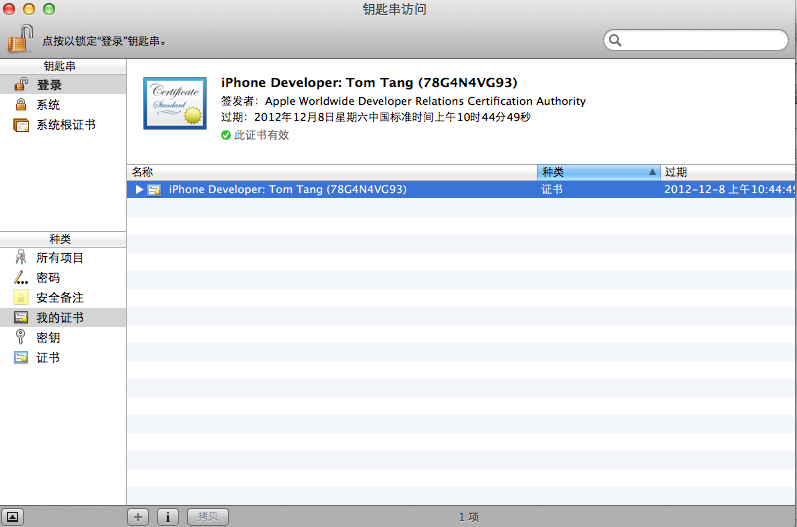The image size is (797, 527).
Task: Click the yellow minimize window button
Action: [29, 9]
